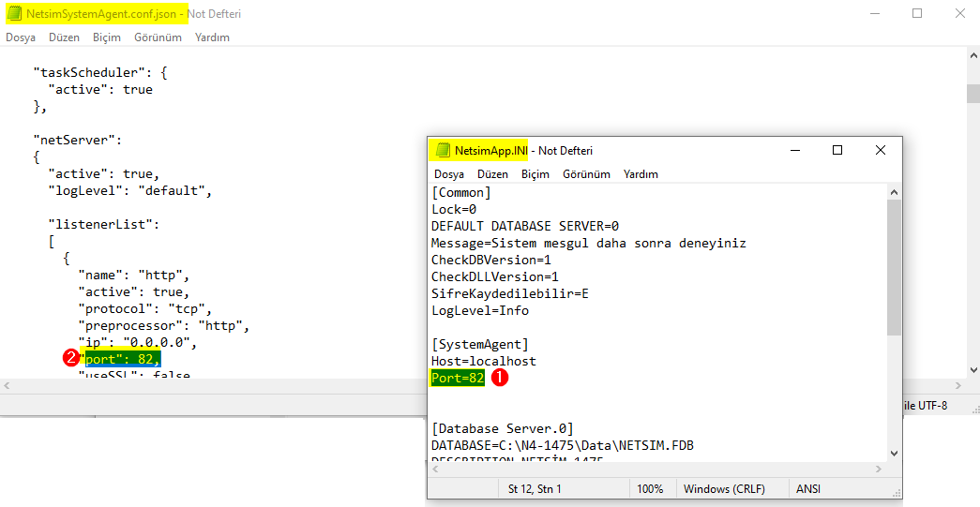Click the "port": 82 line in conf.json

(122, 359)
